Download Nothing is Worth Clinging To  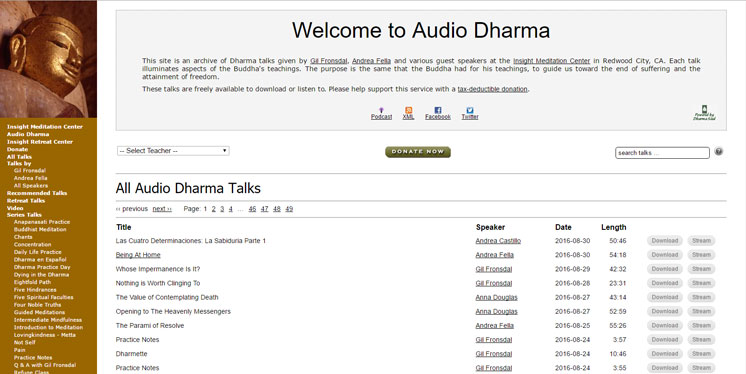665,283
